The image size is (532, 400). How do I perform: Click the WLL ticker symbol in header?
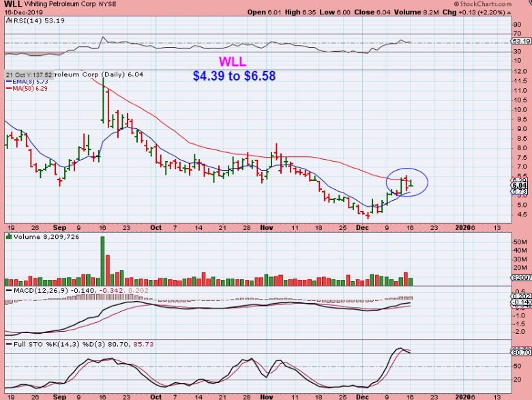click(x=13, y=4)
